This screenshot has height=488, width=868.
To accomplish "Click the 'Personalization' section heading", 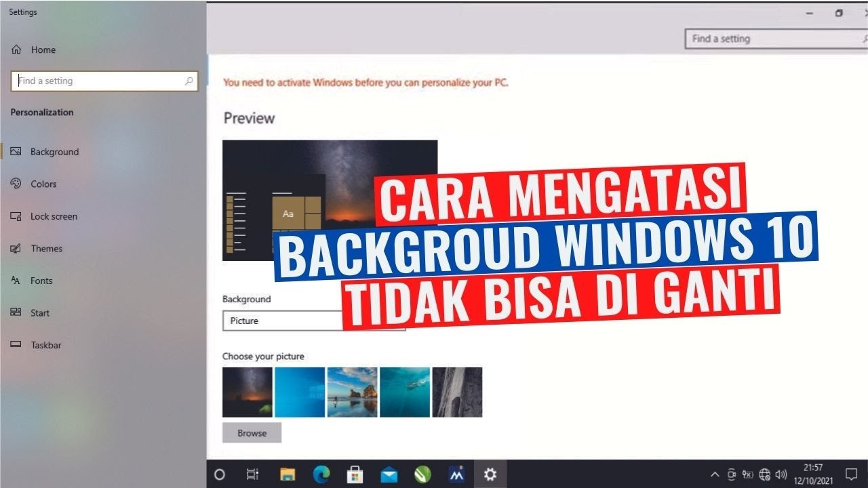I will click(42, 113).
